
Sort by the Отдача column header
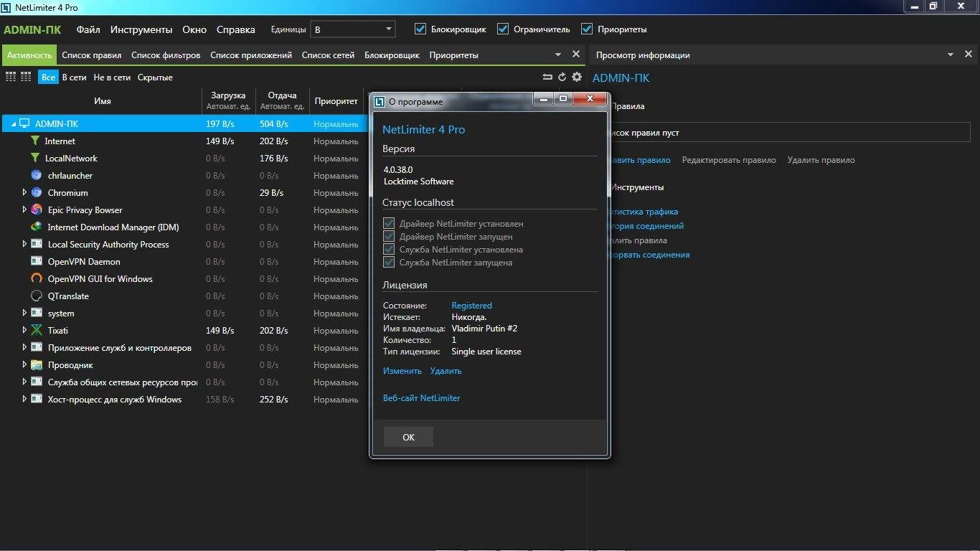point(282,100)
